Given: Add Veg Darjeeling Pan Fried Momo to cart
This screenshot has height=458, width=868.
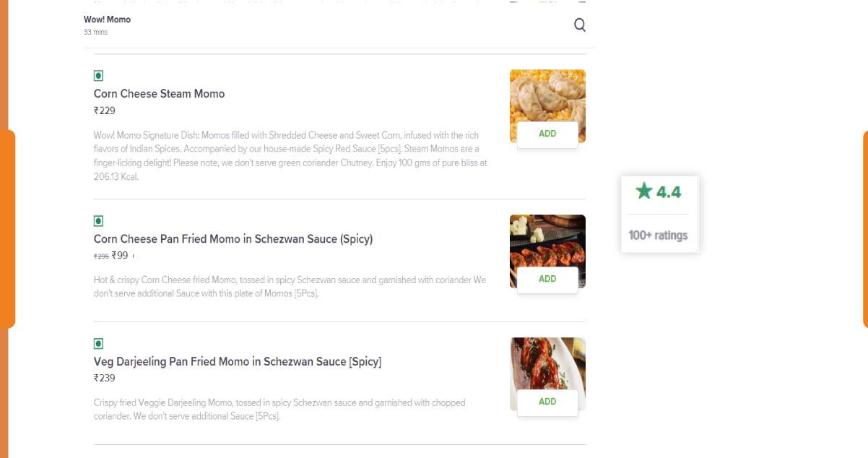Looking at the screenshot, I should pos(547,402).
